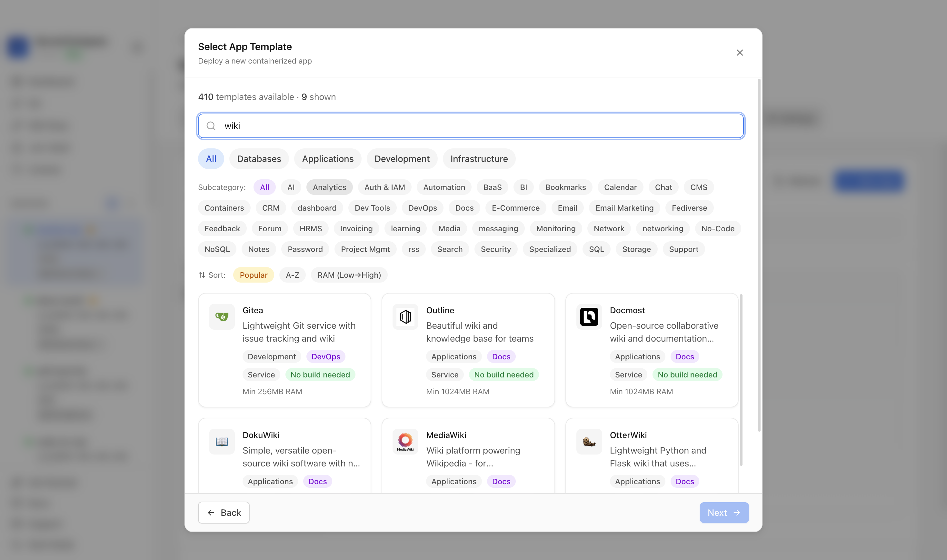The image size is (947, 560).
Task: Filter by the Docs subcategory chip
Action: coord(464,208)
